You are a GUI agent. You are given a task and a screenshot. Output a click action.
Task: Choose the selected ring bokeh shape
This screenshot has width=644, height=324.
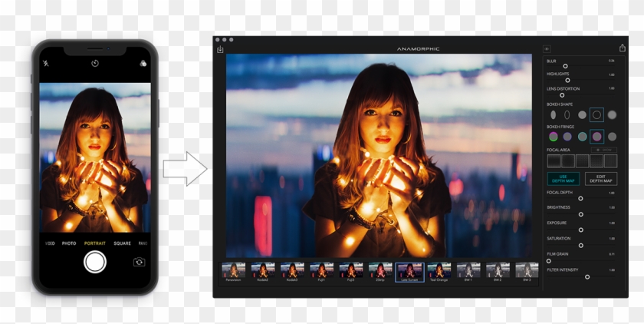tap(596, 114)
